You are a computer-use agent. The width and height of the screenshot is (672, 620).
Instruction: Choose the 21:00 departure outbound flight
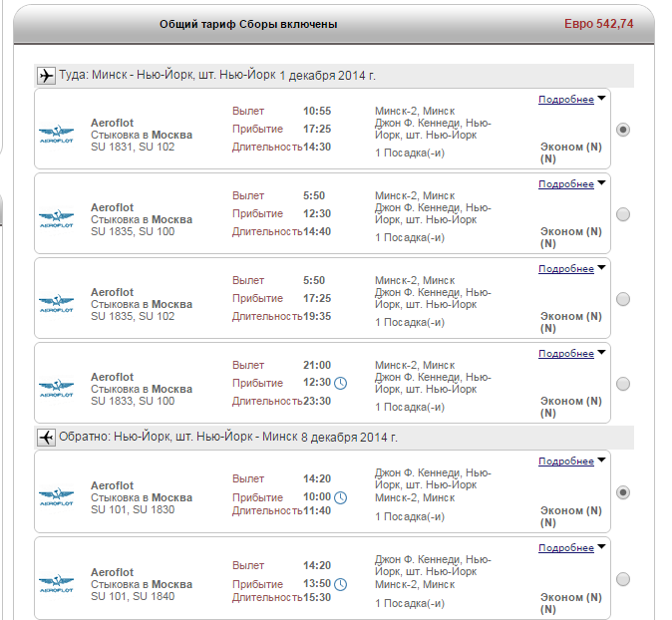(x=623, y=384)
